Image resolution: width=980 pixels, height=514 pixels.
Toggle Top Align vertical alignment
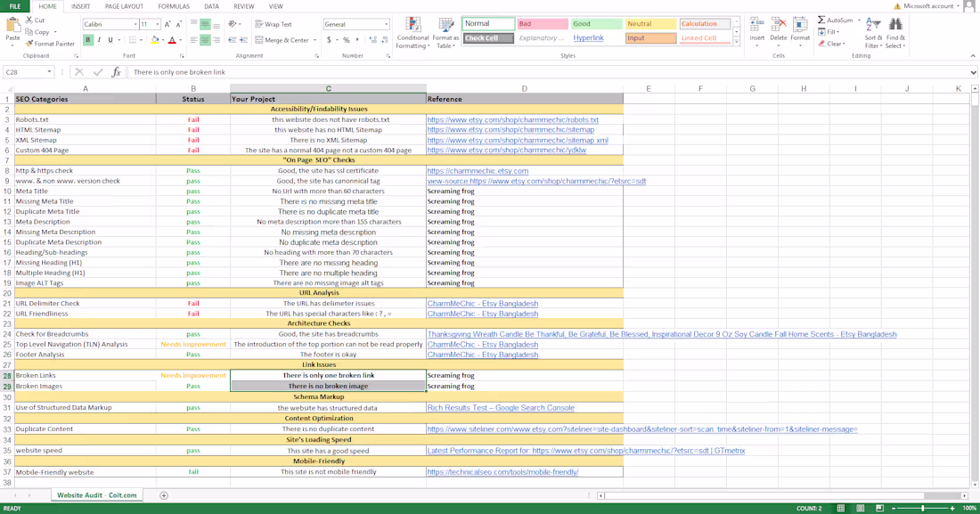193,24
